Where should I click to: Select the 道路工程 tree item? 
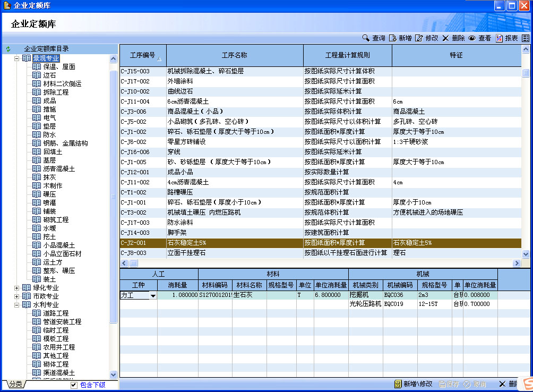pyautogui.click(x=55, y=313)
